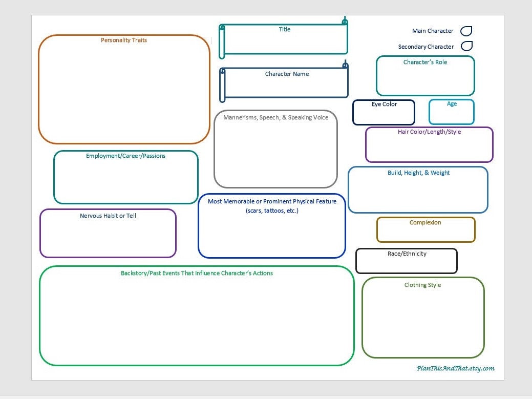
Task: Click the Age box
Action: click(x=451, y=111)
